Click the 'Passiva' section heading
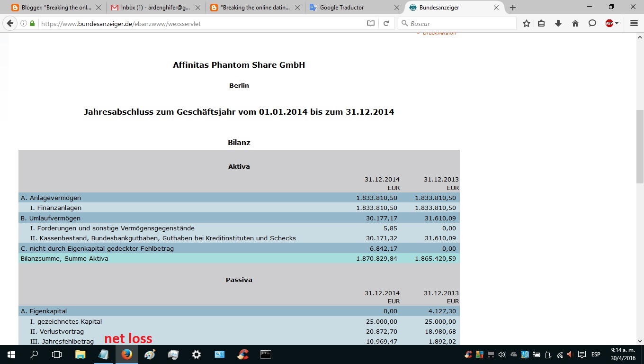 (239, 280)
